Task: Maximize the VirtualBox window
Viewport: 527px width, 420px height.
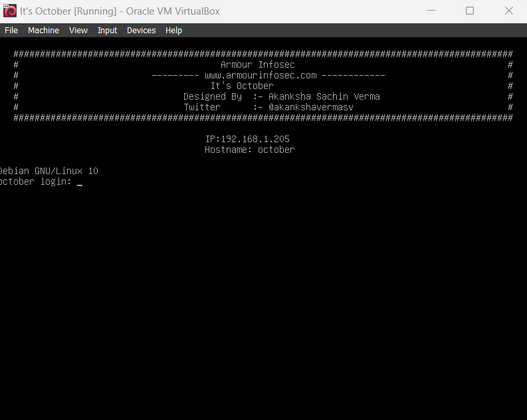Action: (470, 11)
